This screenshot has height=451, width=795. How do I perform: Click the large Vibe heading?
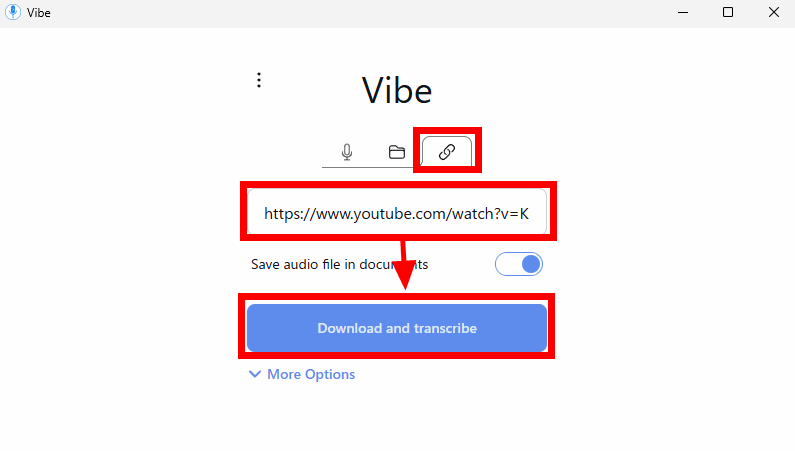(x=396, y=91)
